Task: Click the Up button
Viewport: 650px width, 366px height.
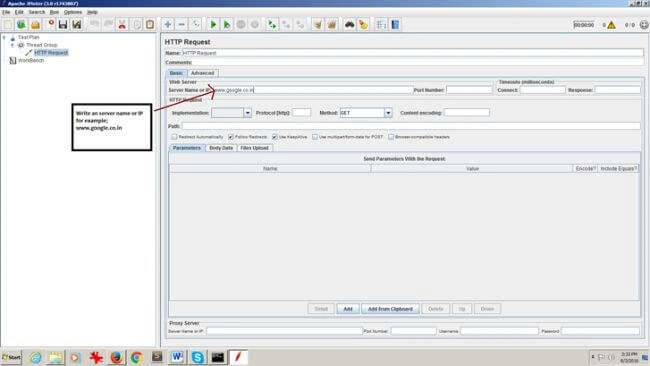Action: [462, 309]
